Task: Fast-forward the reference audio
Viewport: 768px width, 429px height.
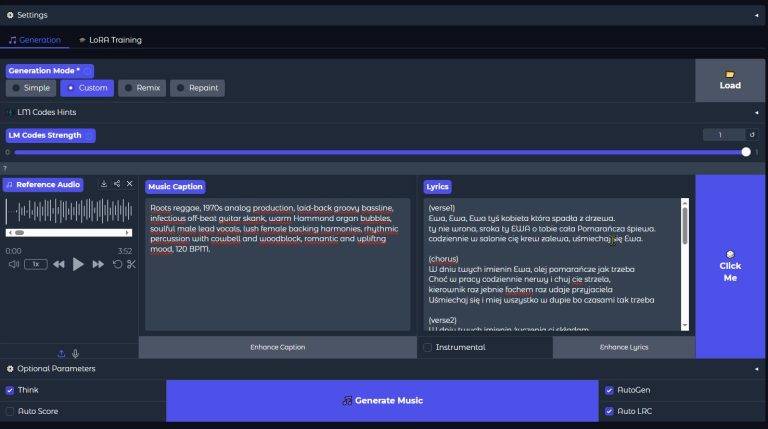Action: click(98, 264)
